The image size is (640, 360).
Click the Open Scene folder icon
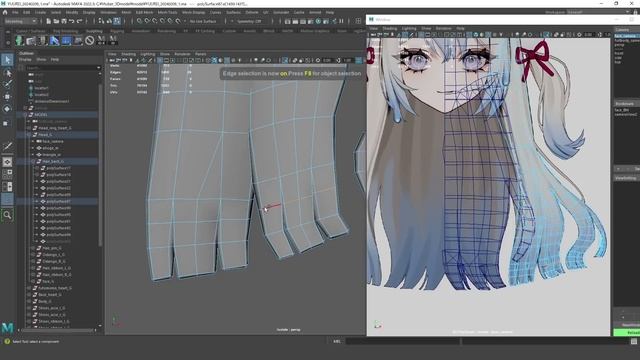56,21
